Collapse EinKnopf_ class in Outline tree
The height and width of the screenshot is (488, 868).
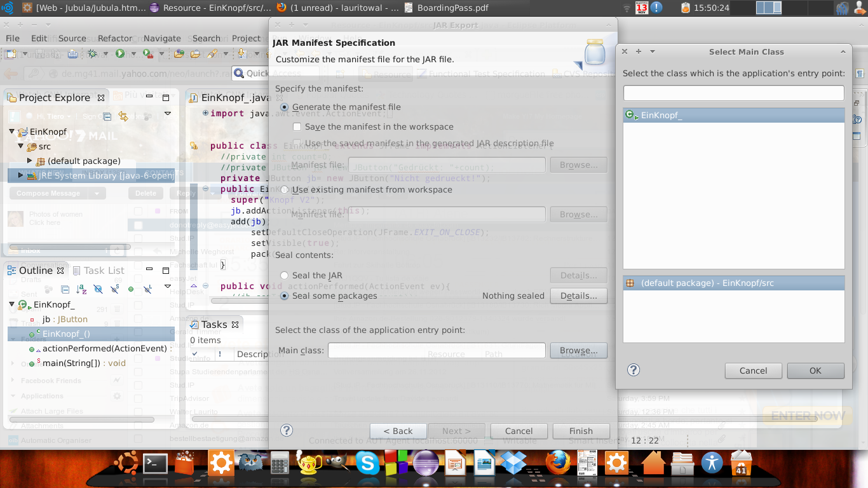pos(12,305)
